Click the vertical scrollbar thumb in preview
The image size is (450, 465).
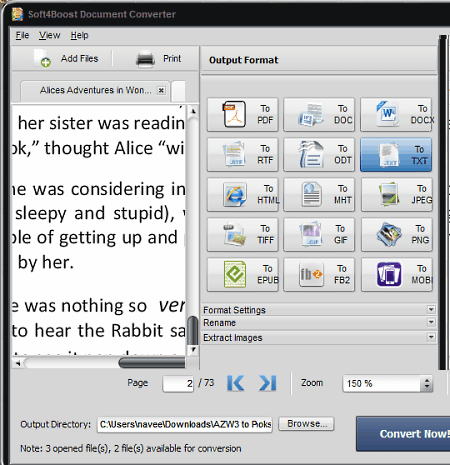click(x=193, y=331)
